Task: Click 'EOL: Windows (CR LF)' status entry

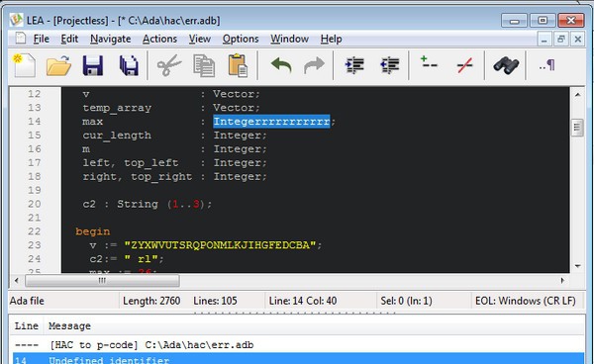Action: click(x=526, y=301)
